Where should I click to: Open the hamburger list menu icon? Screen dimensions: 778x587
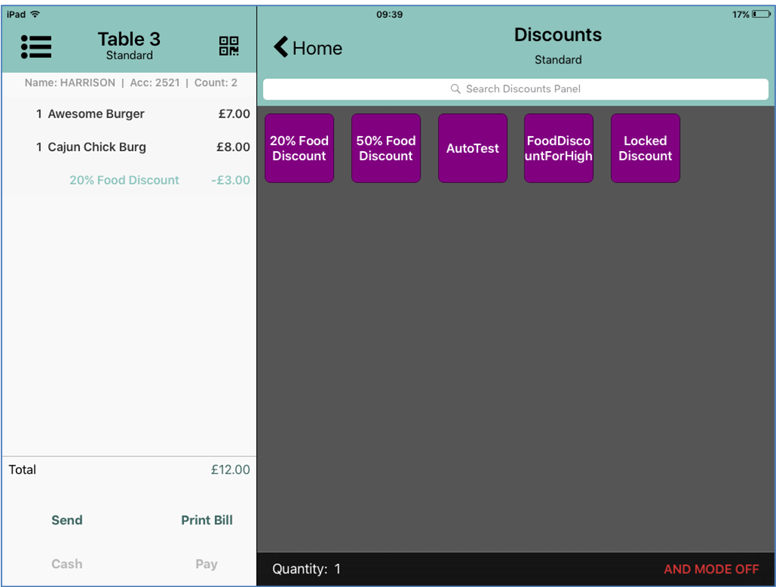[36, 47]
